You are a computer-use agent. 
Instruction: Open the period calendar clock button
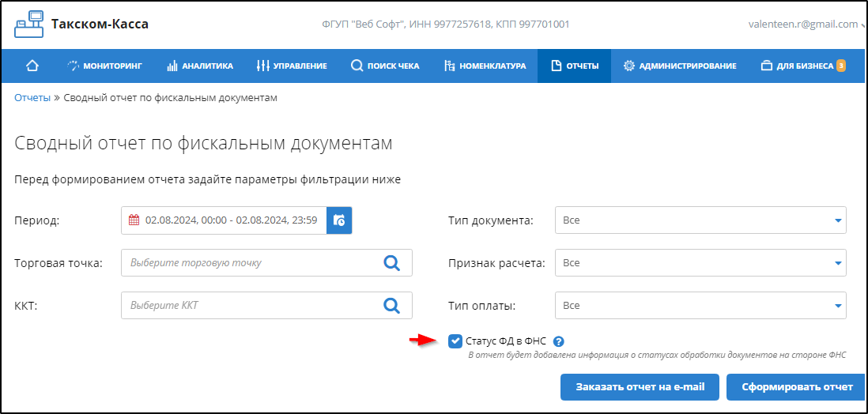pos(339,220)
